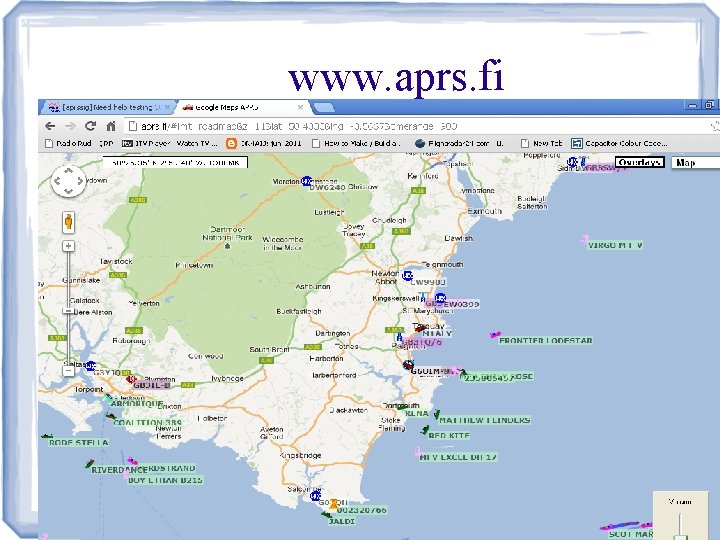
Task: Click the DW6240 weather station icon
Action: (306, 181)
